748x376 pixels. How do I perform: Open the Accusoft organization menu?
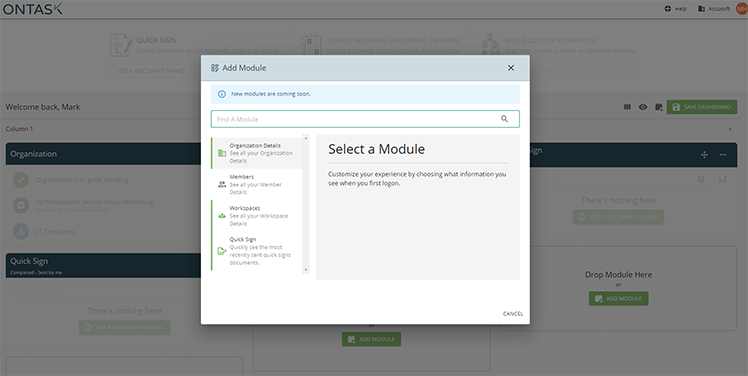pyautogui.click(x=714, y=9)
